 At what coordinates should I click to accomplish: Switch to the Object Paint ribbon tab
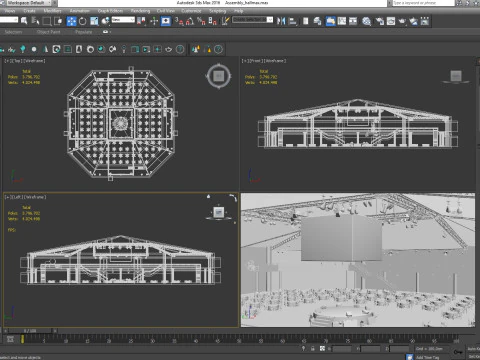point(49,32)
